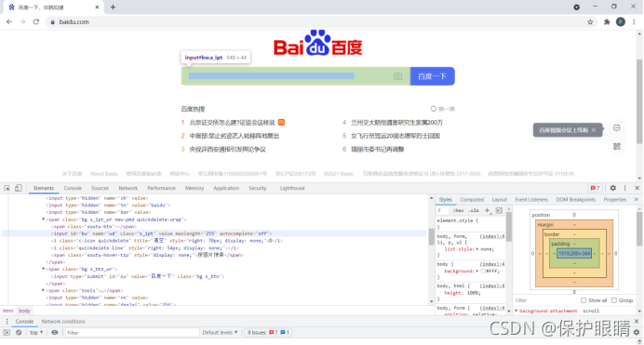Collapse the span s_ipt_wr node
The image size is (644, 345).
[x=43, y=219]
